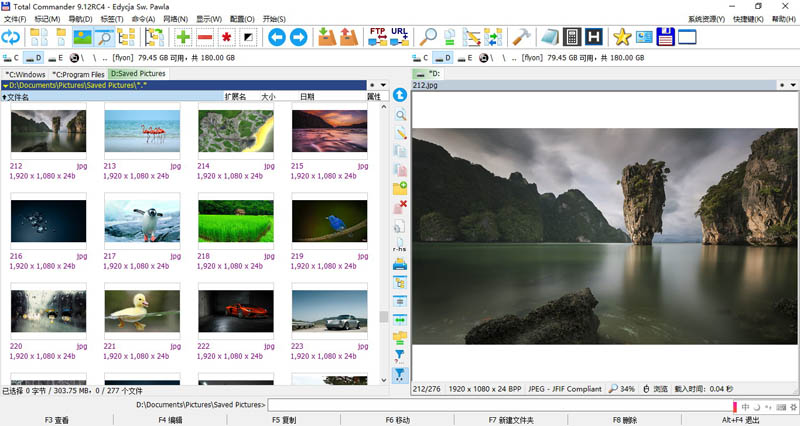Open the 命令(A) menu
The width and height of the screenshot is (800, 426).
[143, 19]
